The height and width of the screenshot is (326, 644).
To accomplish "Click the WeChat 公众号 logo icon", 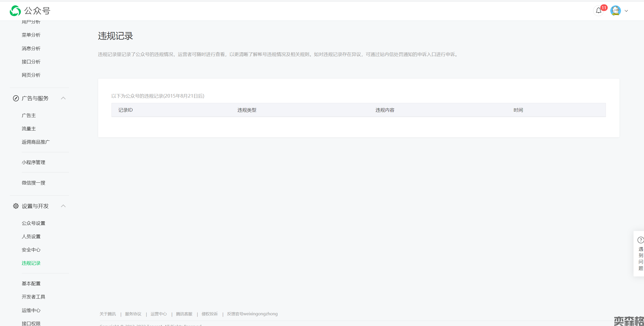I will 15,11.
